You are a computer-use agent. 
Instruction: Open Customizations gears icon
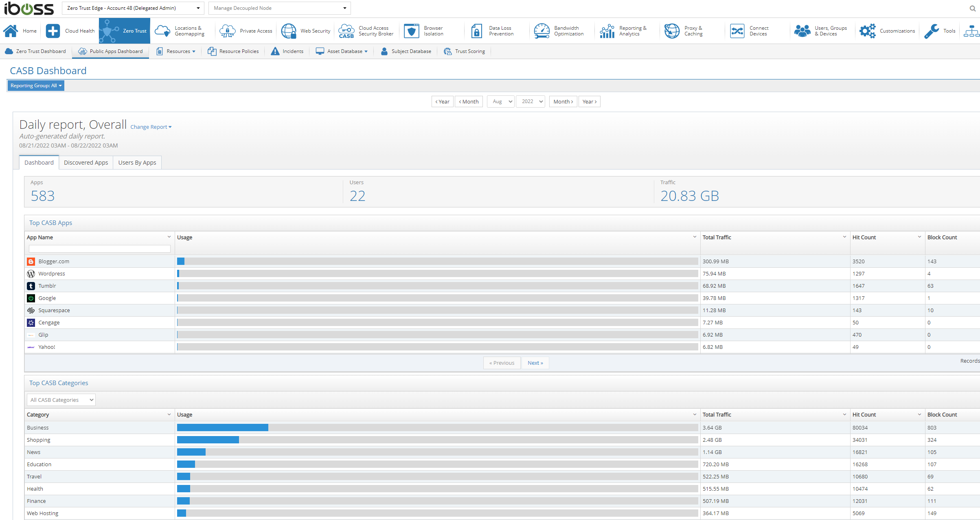click(868, 31)
